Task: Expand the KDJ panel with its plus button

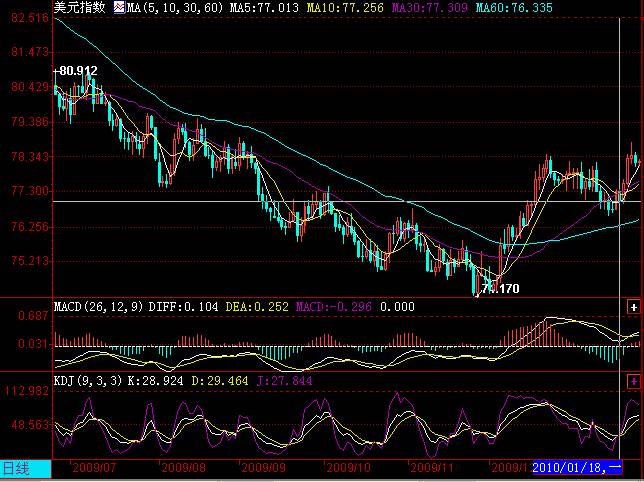Action: (x=633, y=382)
